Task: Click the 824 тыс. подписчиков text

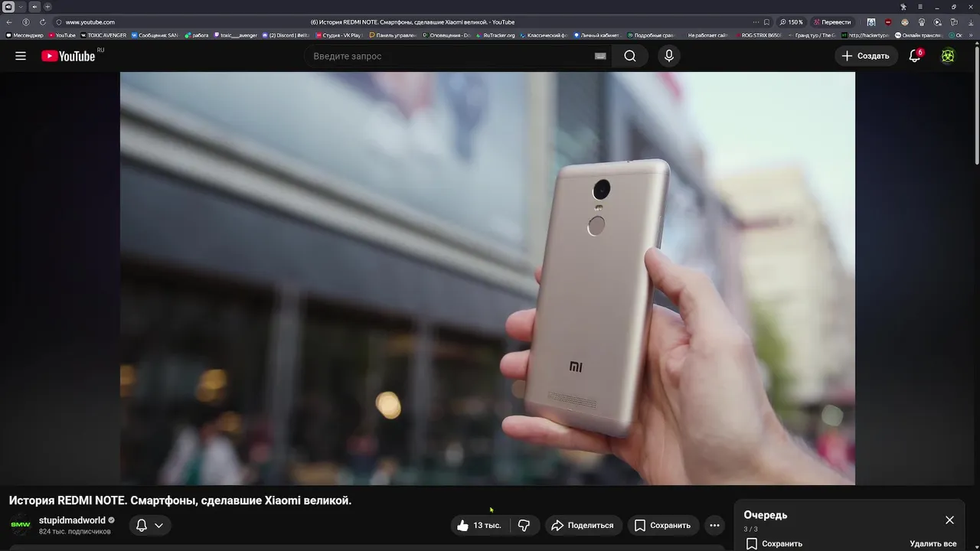Action: coord(75,532)
